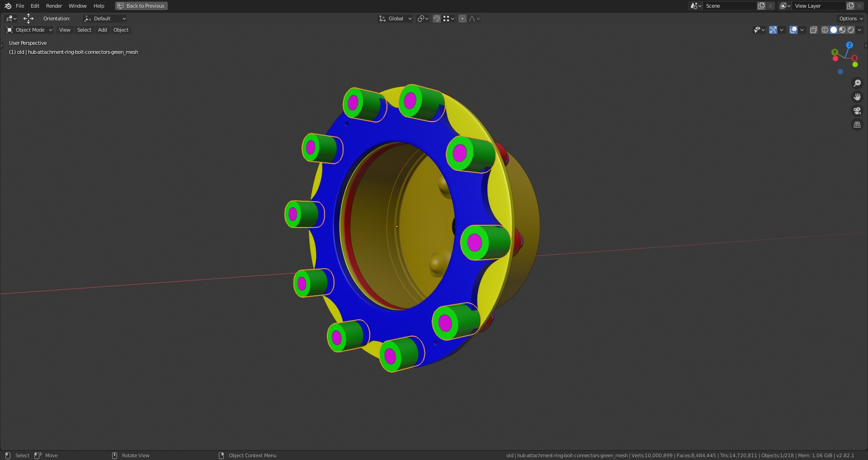Click the Object Context Menu mouse icon
The image size is (868, 460).
click(x=221, y=455)
